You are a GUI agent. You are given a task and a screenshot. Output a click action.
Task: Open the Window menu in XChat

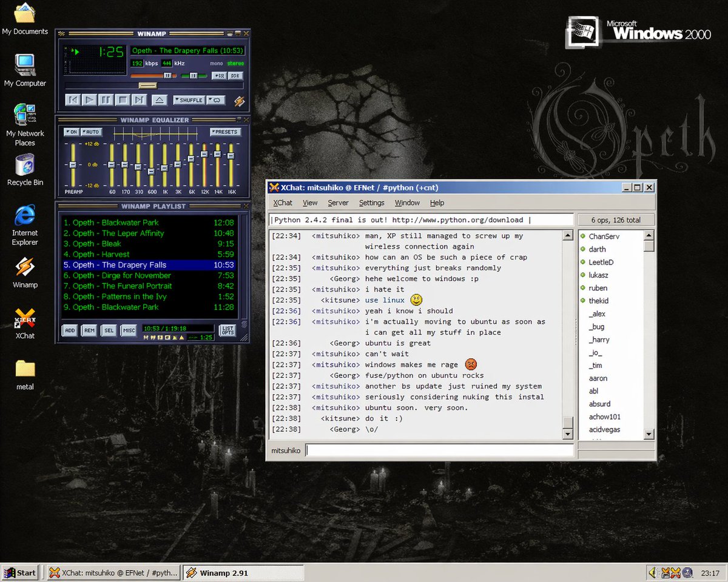pyautogui.click(x=407, y=203)
